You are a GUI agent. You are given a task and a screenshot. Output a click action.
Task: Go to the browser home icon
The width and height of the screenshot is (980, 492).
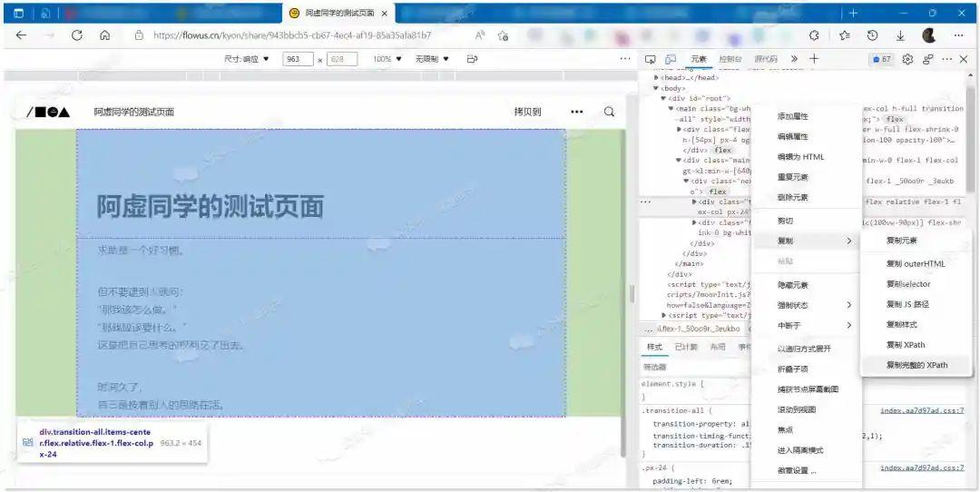(105, 35)
